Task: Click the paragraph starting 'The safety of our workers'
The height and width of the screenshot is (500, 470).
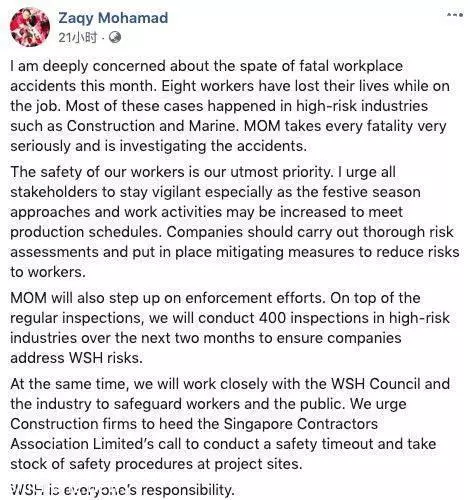Action: tap(235, 222)
